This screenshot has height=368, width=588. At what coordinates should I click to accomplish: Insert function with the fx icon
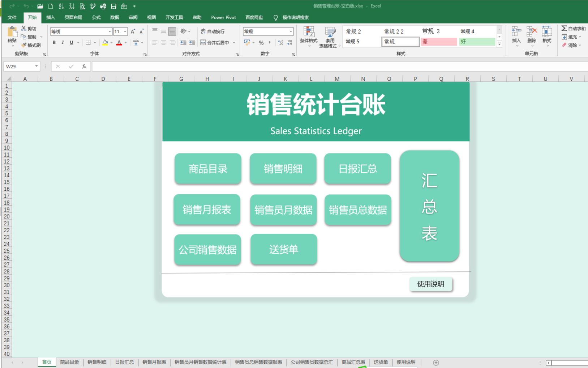coord(84,66)
